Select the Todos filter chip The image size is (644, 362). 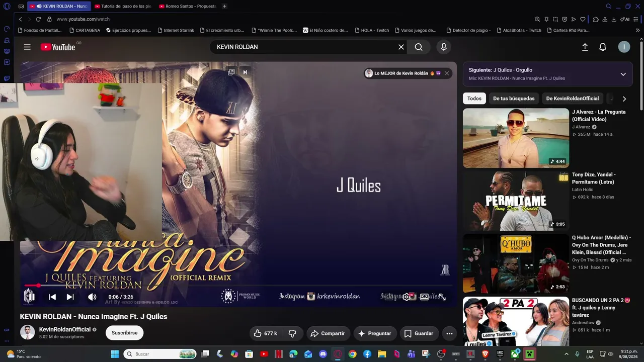[474, 99]
